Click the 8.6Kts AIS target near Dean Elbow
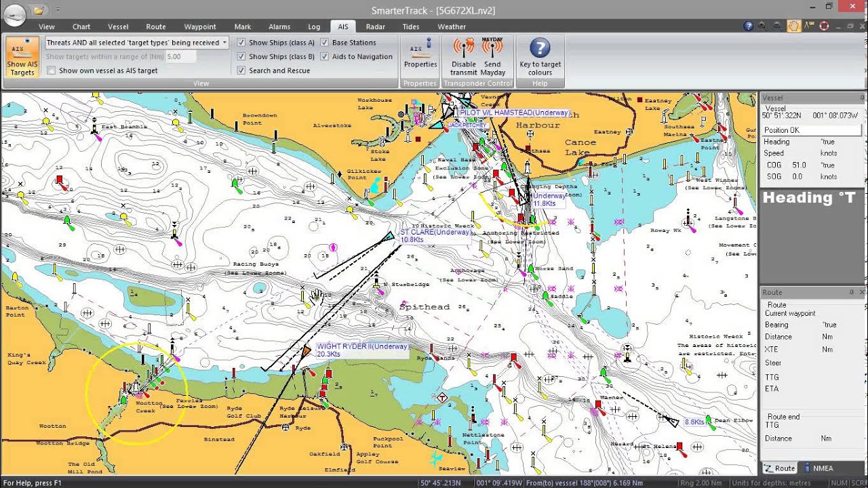This screenshot has height=488, width=868. [x=671, y=422]
